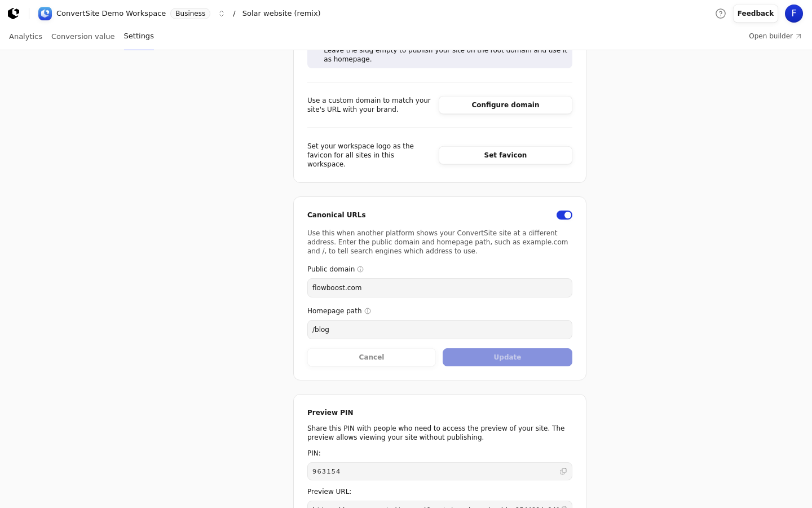This screenshot has width=812, height=508.
Task: Switch to the Analytics tab
Action: [x=25, y=36]
